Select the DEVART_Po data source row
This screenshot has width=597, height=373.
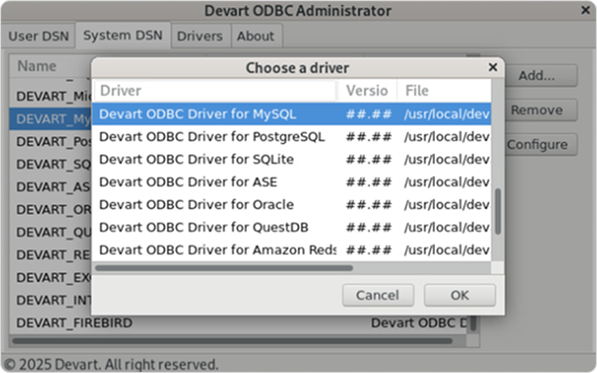click(51, 142)
